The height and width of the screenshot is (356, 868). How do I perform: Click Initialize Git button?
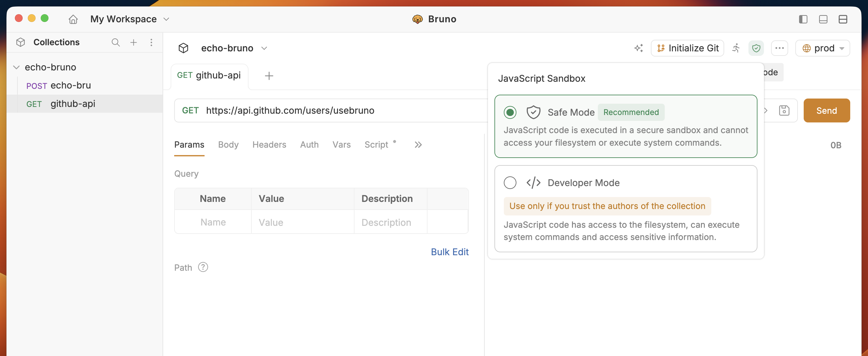(x=687, y=48)
